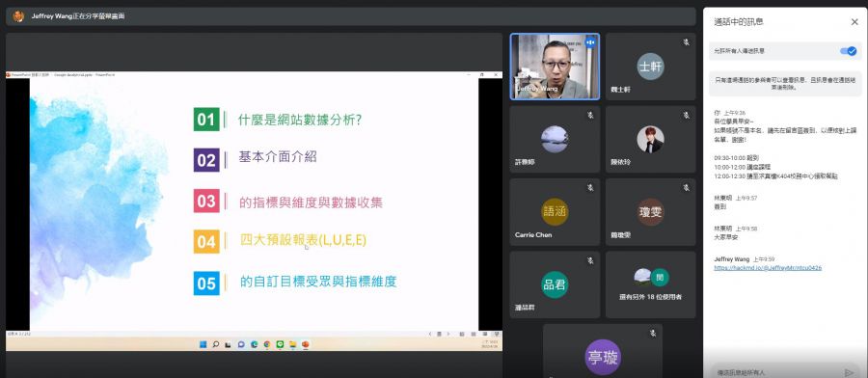868x378 pixels.
Task: Click muted mic icon on Carrie Chen tile
Action: click(590, 188)
